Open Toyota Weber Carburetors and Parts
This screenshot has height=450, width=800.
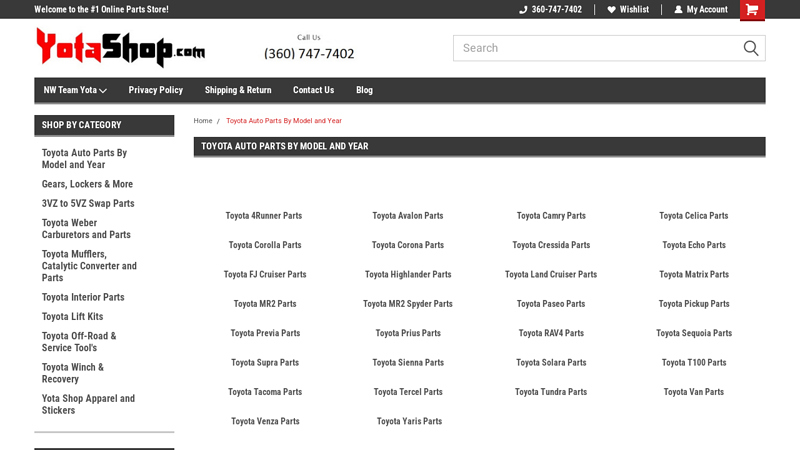coord(86,229)
